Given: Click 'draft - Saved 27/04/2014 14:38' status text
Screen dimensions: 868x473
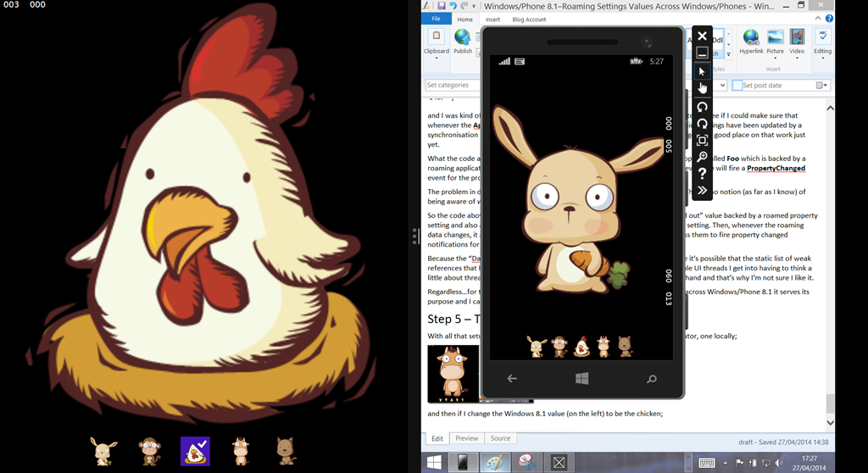Looking at the screenshot, I should (x=783, y=442).
